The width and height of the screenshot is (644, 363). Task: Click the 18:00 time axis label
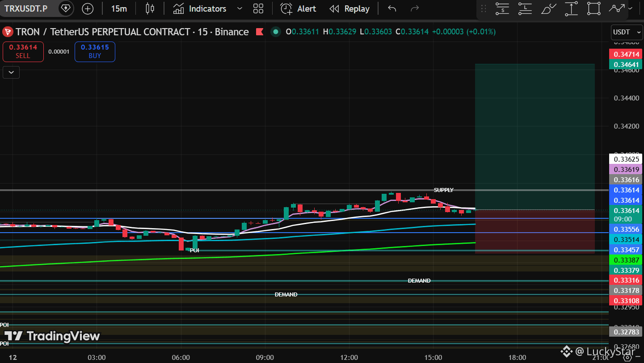[517, 358]
